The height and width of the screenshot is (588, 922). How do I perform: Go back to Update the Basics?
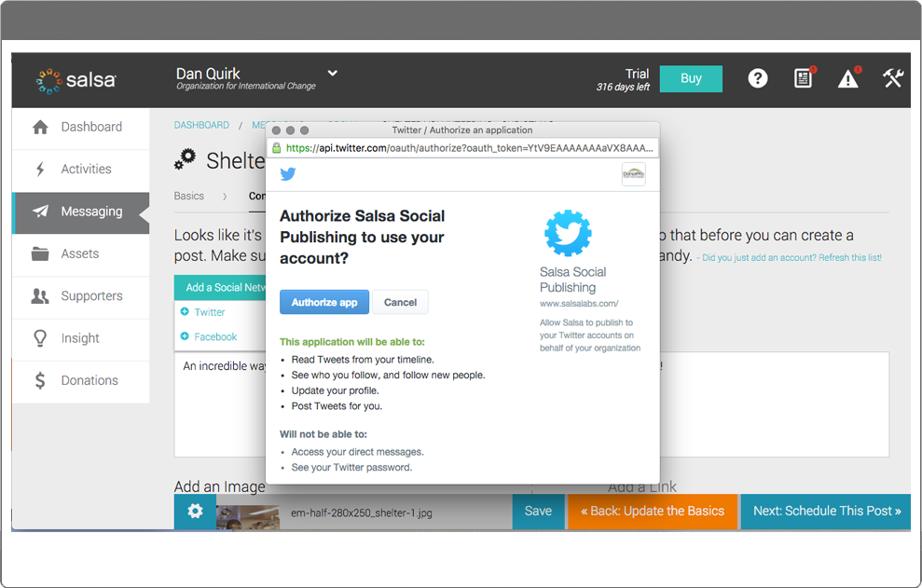coord(653,511)
